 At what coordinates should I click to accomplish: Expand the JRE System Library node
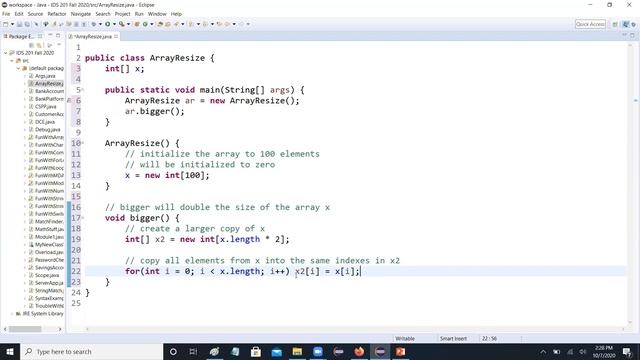coord(12,313)
